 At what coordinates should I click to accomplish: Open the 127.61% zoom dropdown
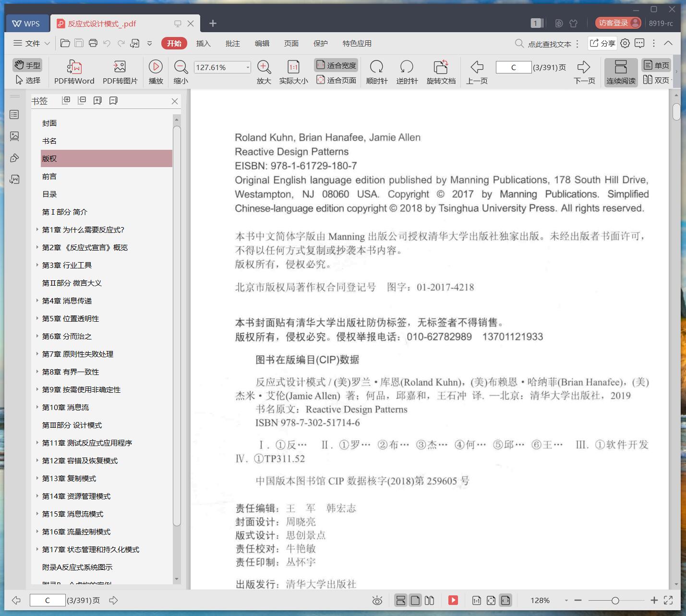(248, 67)
